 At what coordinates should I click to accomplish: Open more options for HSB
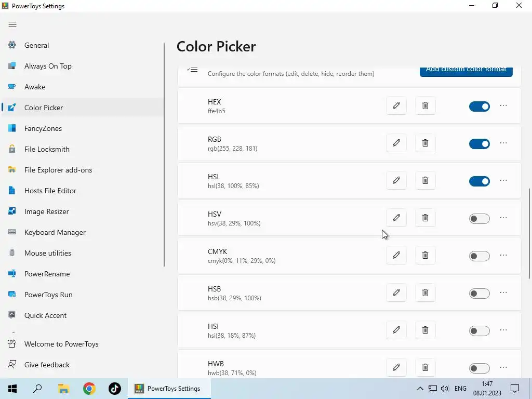point(503,292)
